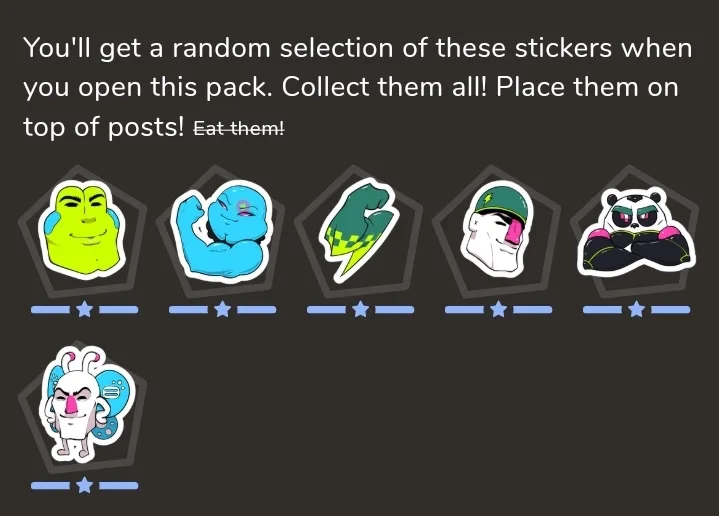Click the "Collect them all!" text
This screenshot has height=516, width=719.
(383, 87)
